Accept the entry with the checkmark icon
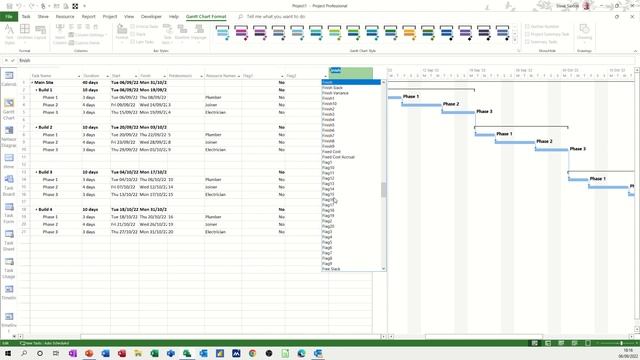640x360 pixels. [13, 60]
